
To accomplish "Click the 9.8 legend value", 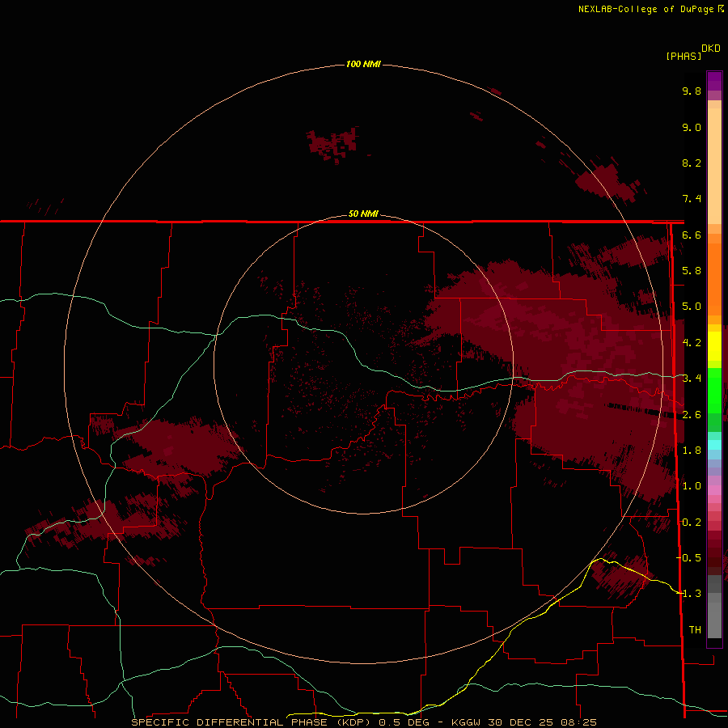I will [x=692, y=91].
